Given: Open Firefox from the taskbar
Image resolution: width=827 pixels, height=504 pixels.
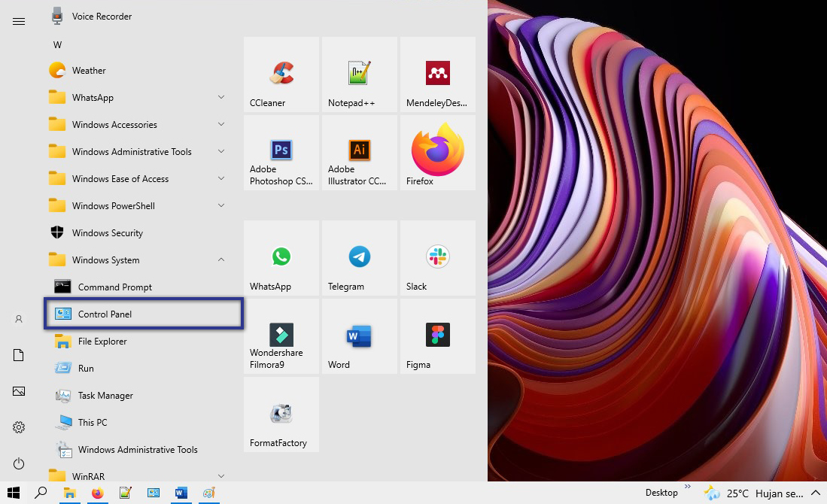Looking at the screenshot, I should tap(97, 494).
